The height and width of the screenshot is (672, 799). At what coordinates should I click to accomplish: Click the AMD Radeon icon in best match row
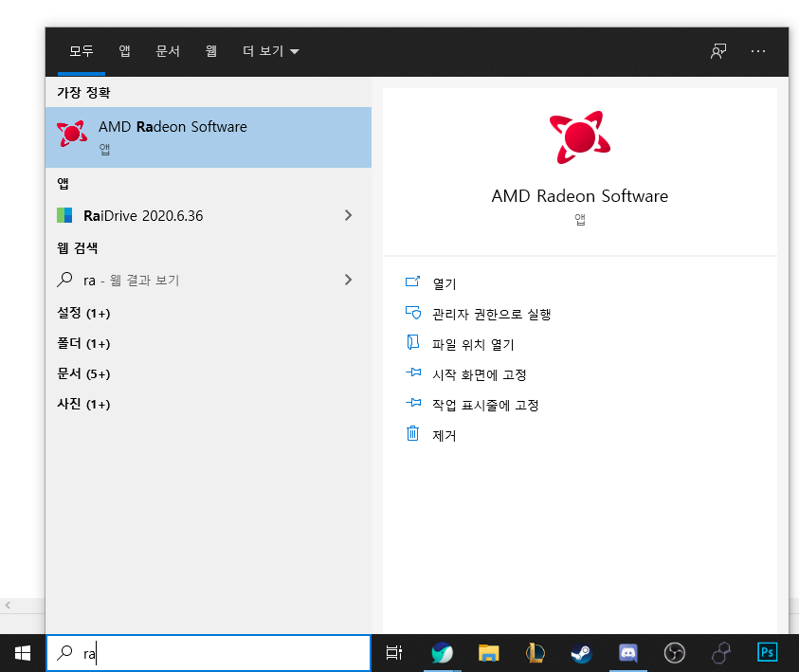72,134
